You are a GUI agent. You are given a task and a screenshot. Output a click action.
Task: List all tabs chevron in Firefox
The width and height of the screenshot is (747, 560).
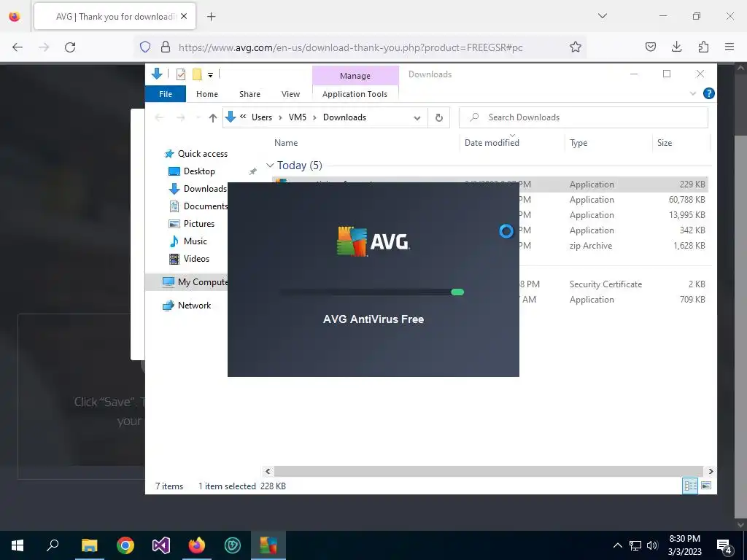pyautogui.click(x=602, y=16)
